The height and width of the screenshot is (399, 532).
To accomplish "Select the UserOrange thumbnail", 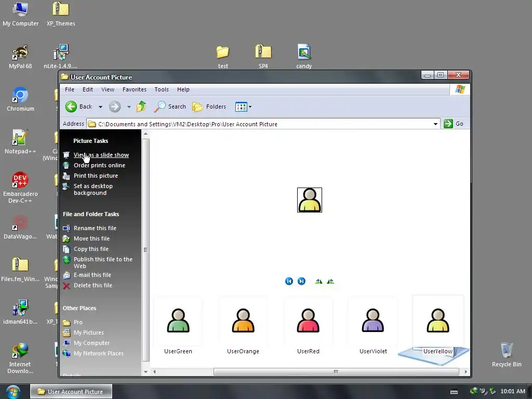I will [x=243, y=321].
